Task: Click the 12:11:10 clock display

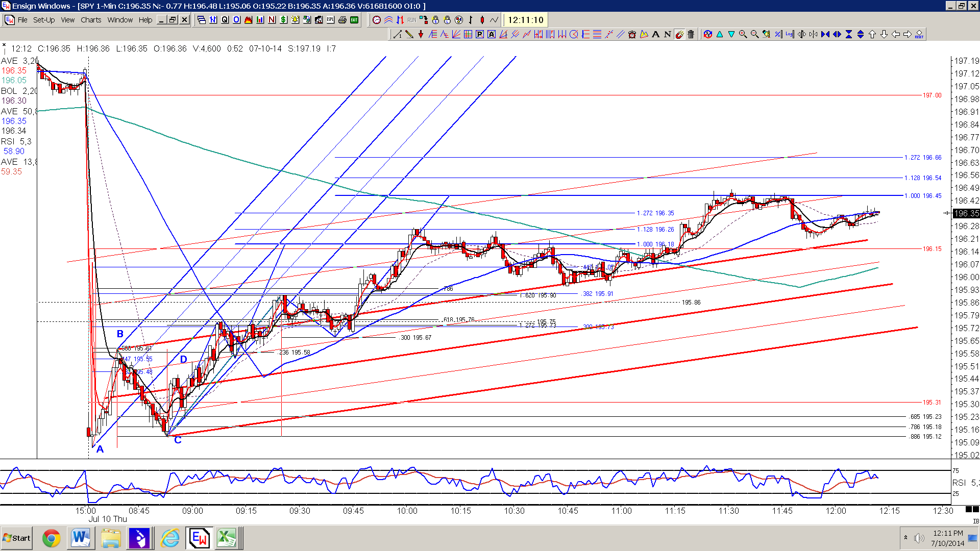Action: pyautogui.click(x=526, y=20)
